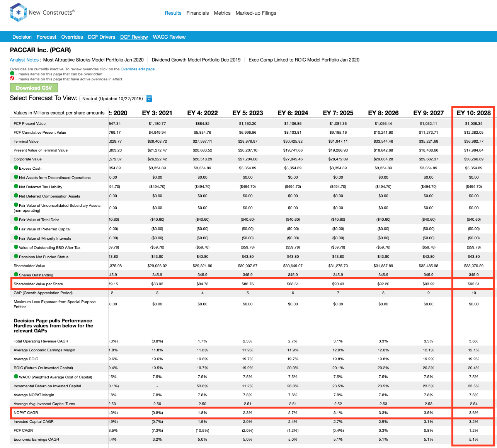This screenshot has height=448, width=497.
Task: Click the PACCAR Inc. (PCAR) heading
Action: (41, 50)
